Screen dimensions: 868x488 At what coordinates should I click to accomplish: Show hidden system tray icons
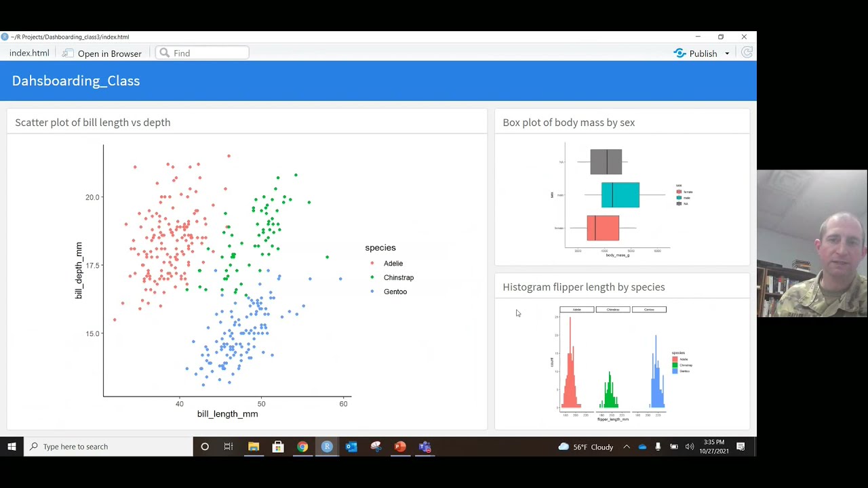pyautogui.click(x=627, y=447)
